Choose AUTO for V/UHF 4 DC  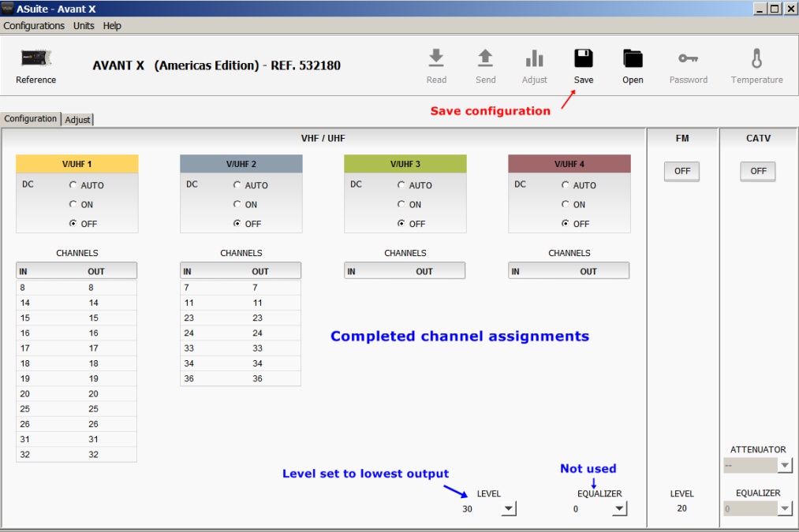pos(566,185)
